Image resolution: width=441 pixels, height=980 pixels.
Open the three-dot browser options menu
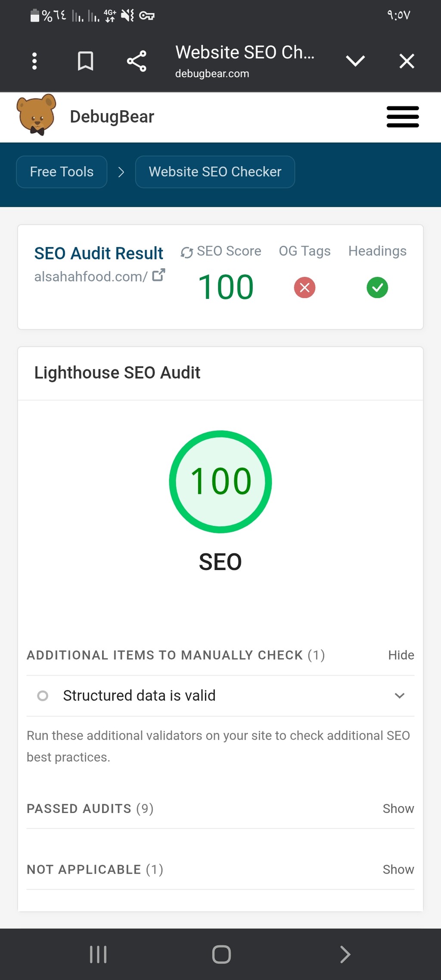34,61
